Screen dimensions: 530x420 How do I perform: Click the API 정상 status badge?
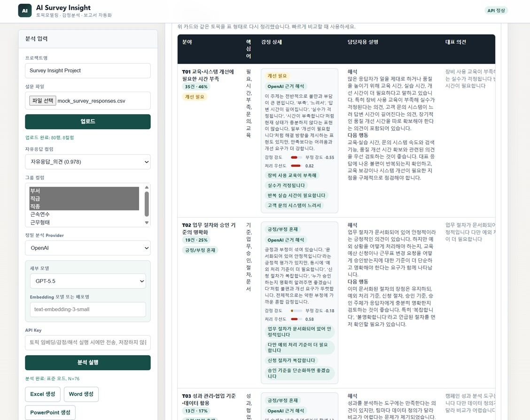pos(496,10)
